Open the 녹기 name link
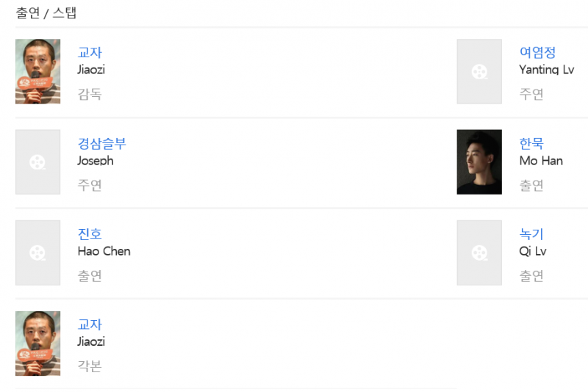The width and height of the screenshot is (588, 392). [x=531, y=234]
